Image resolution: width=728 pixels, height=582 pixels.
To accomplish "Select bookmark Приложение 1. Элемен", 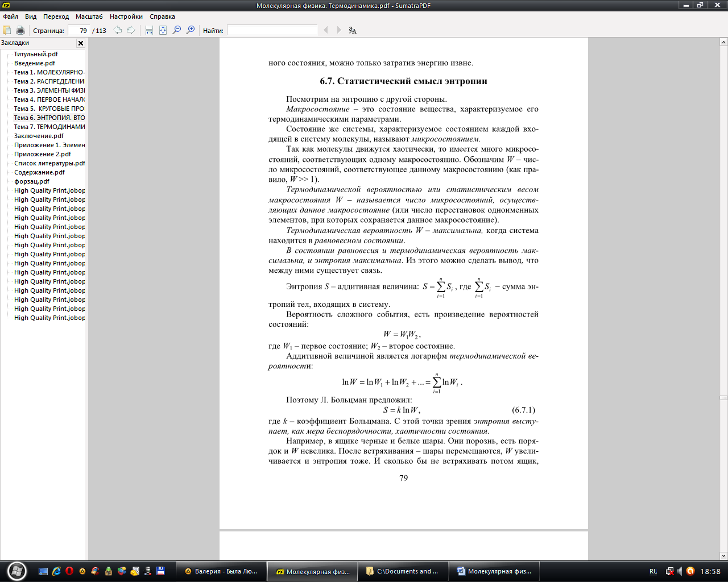I will coord(49,145).
